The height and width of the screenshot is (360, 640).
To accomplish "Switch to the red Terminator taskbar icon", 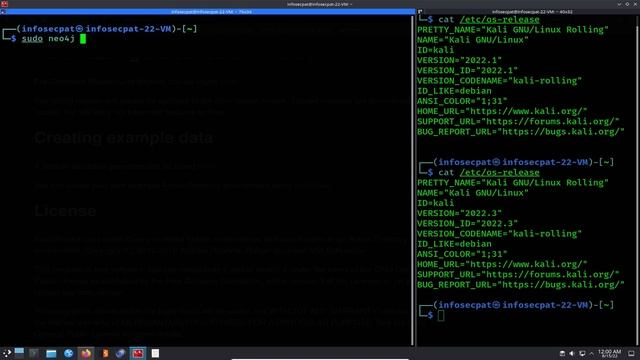I will (138, 353).
